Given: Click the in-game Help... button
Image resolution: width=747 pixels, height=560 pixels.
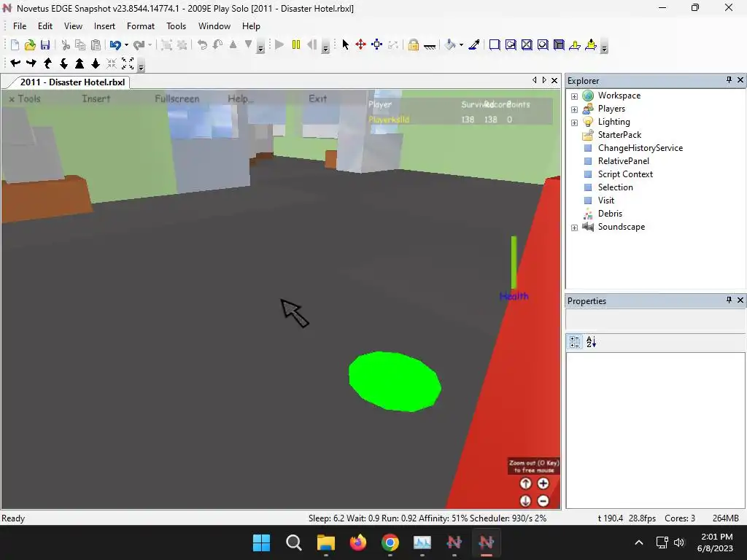Looking at the screenshot, I should [x=241, y=98].
